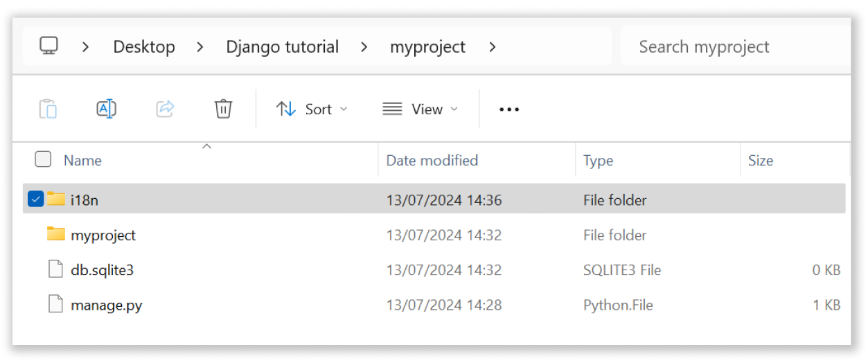Click the sort arrow above Name column
The height and width of the screenshot is (363, 868).
206,146
